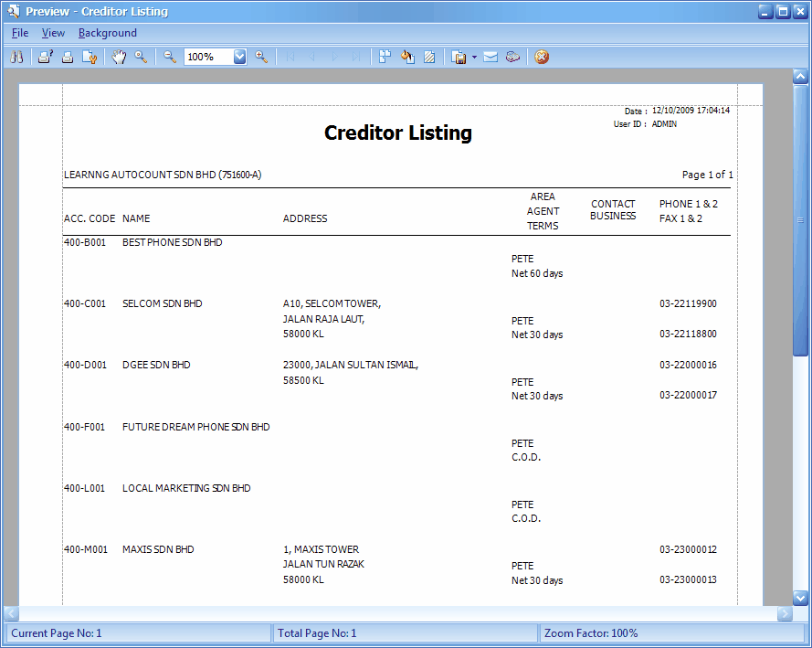
Task: Click the vertical scrollbar down arrow
Action: [x=800, y=597]
